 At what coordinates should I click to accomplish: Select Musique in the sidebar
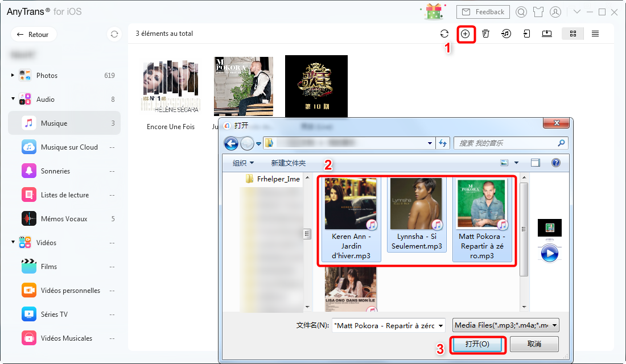tap(64, 123)
